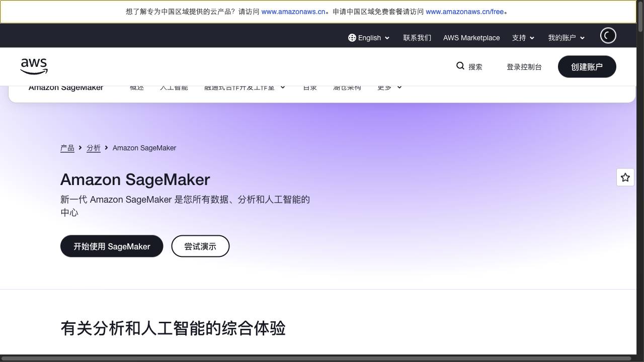
Task: Open the www.amazonaws.cn/free link in the banner
Action: pos(465,12)
